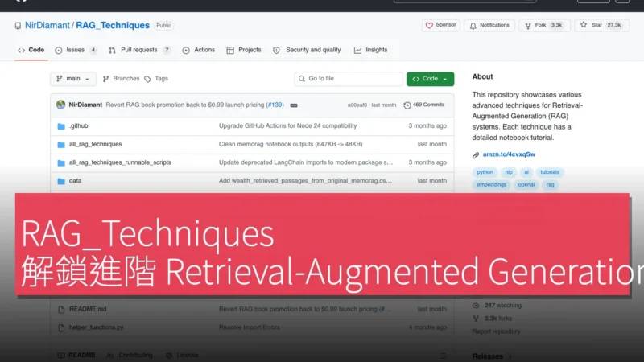Click Report repository link
This screenshot has height=362, width=644.
pyautogui.click(x=496, y=331)
